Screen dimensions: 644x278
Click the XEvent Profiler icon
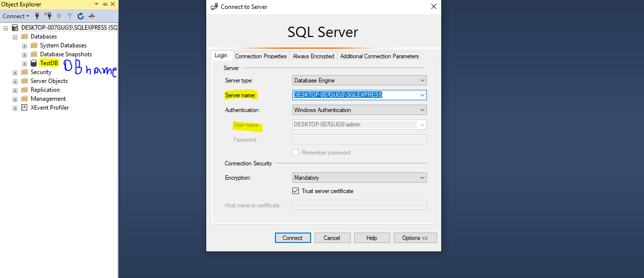click(24, 108)
